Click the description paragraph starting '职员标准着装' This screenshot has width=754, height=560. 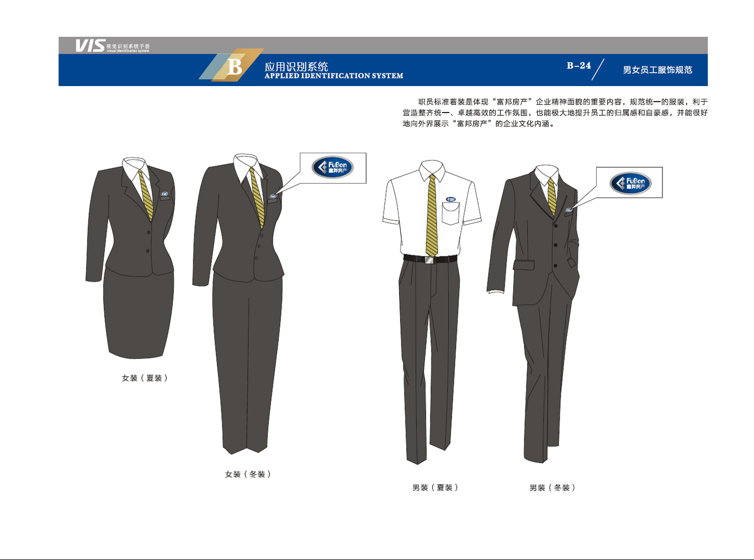pos(555,113)
